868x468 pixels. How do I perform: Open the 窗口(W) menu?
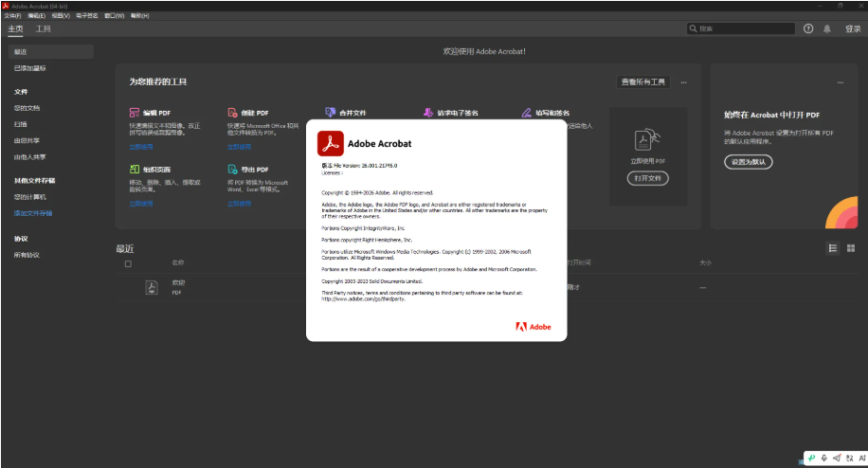point(115,16)
